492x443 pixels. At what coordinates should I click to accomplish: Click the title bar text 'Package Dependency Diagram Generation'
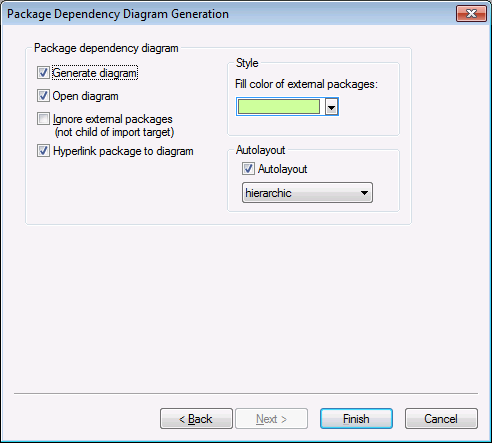point(118,14)
